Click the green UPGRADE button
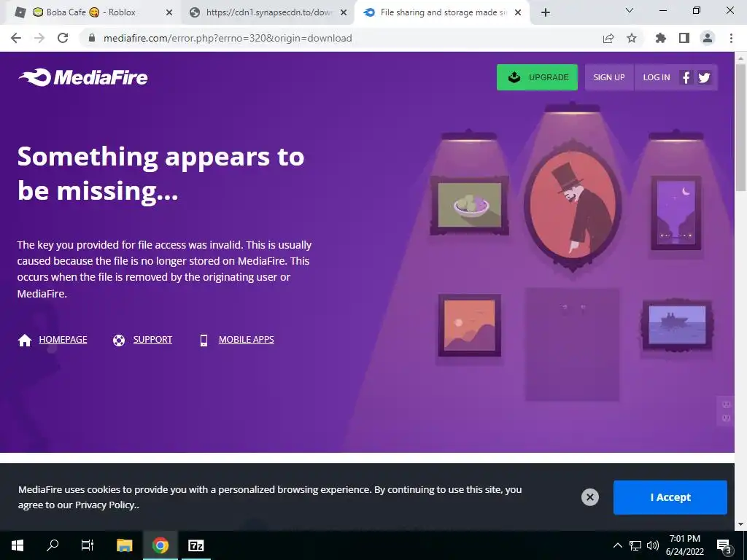 (537, 77)
